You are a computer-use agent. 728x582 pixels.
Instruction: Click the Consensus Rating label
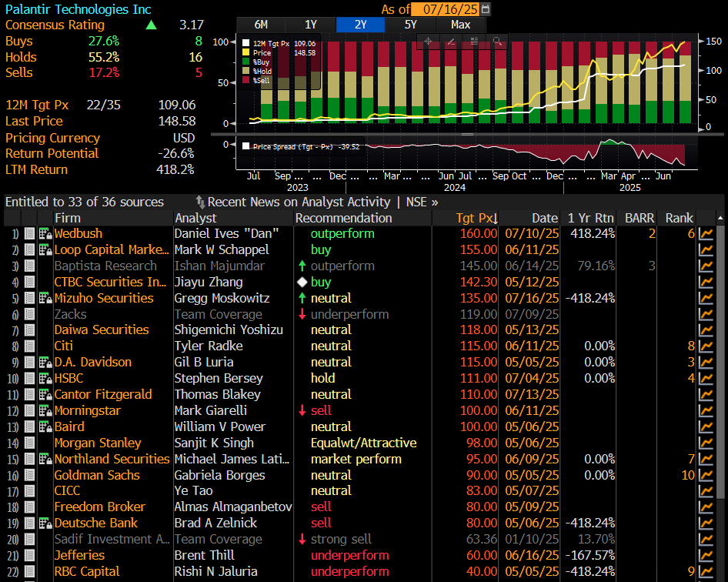point(55,25)
